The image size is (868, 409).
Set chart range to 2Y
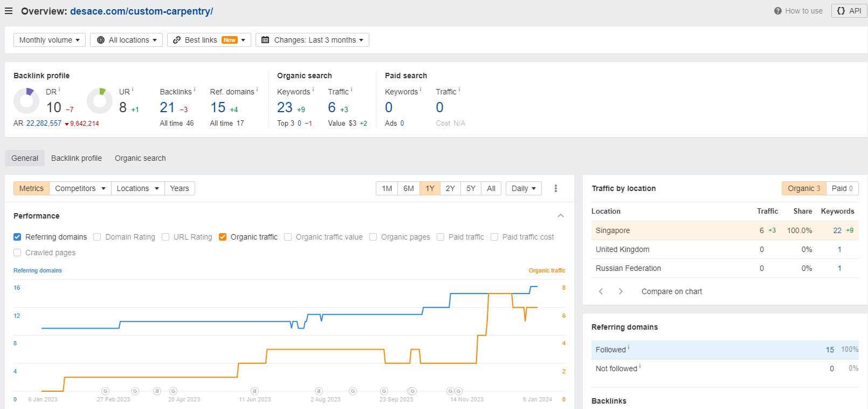click(x=450, y=188)
